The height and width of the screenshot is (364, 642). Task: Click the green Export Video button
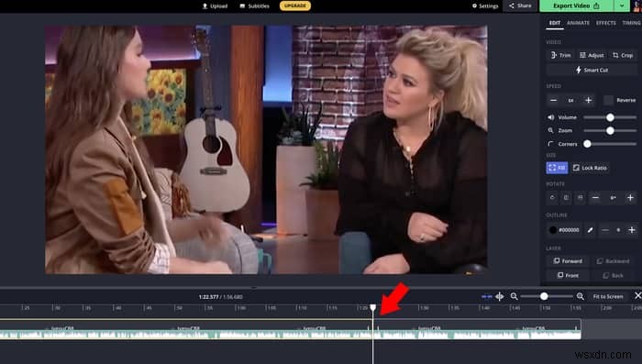pyautogui.click(x=576, y=6)
